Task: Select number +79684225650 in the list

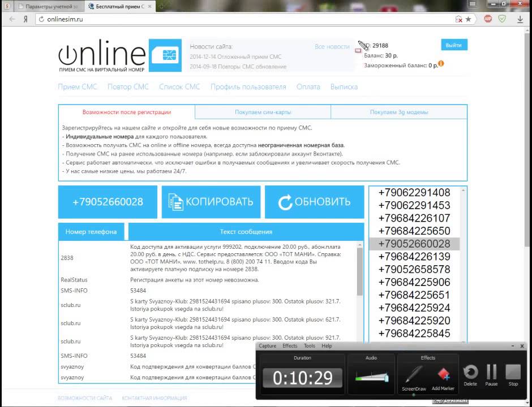Action: (414, 231)
